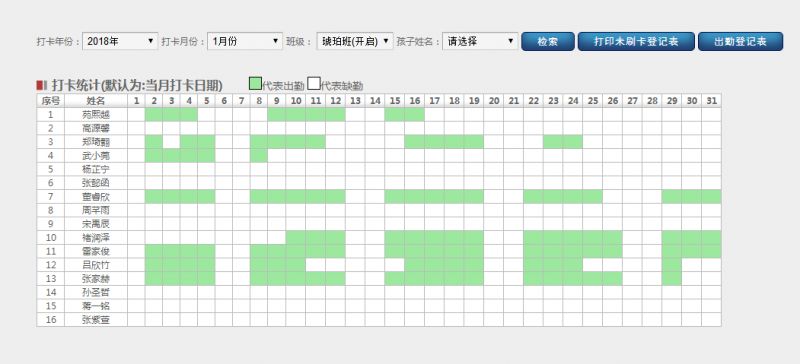The image size is (800, 364).
Task: Click the 打印未刷卡登记表 button
Action: coord(636,42)
